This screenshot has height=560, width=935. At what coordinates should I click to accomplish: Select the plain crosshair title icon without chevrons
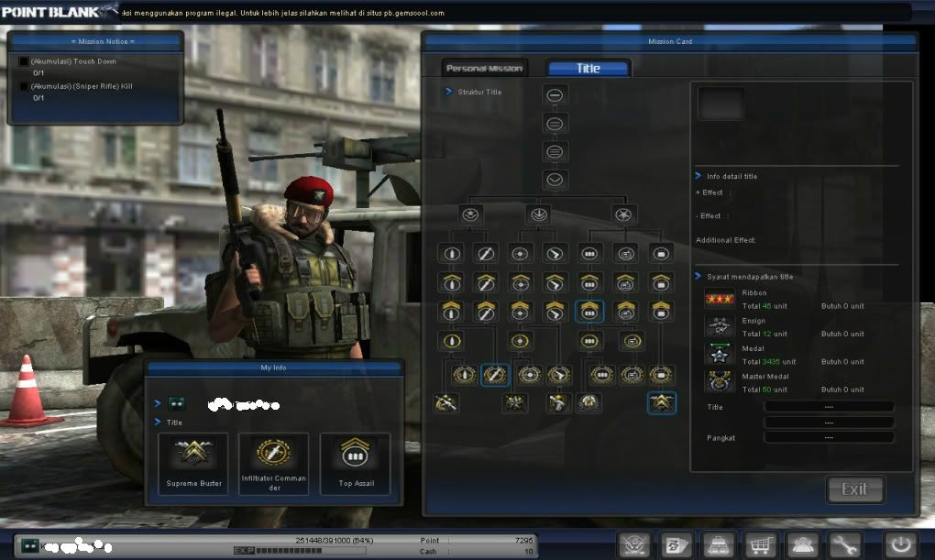click(x=520, y=254)
